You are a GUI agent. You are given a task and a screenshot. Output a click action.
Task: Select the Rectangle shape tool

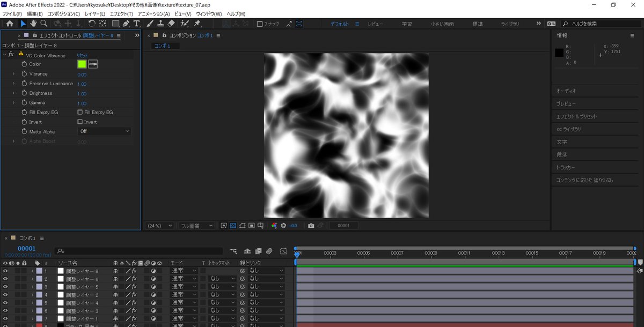(115, 24)
